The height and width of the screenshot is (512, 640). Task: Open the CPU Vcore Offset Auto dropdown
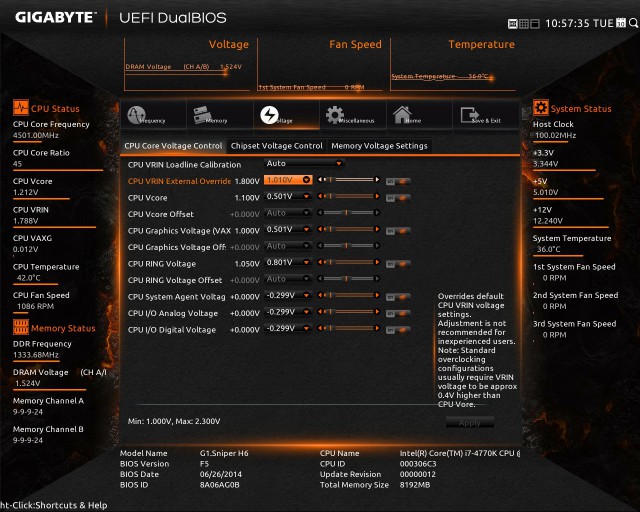pos(288,213)
